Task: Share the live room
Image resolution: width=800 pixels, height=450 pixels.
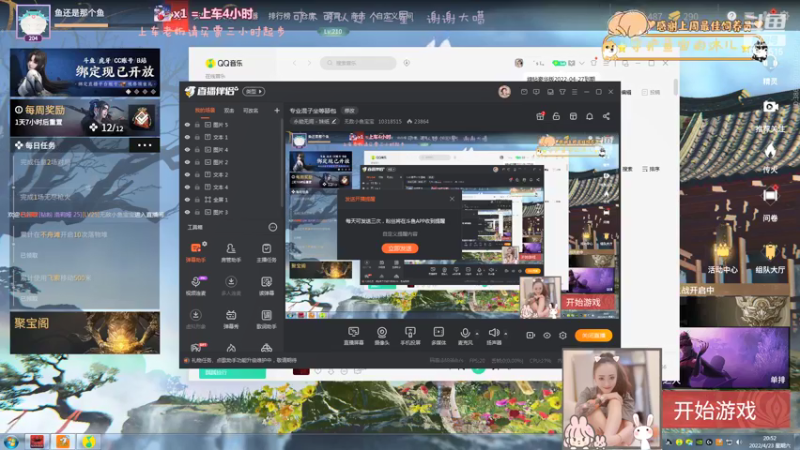Action: pos(606,116)
